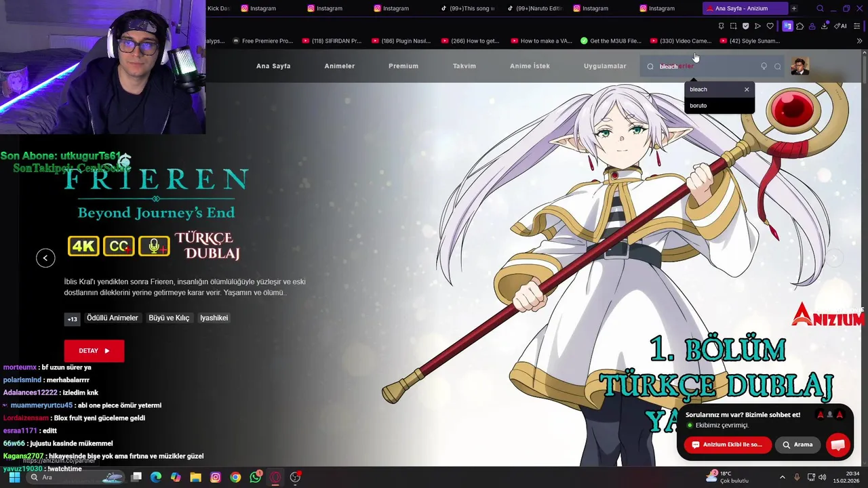Select Ödüllü Animeler tag

coord(112,318)
